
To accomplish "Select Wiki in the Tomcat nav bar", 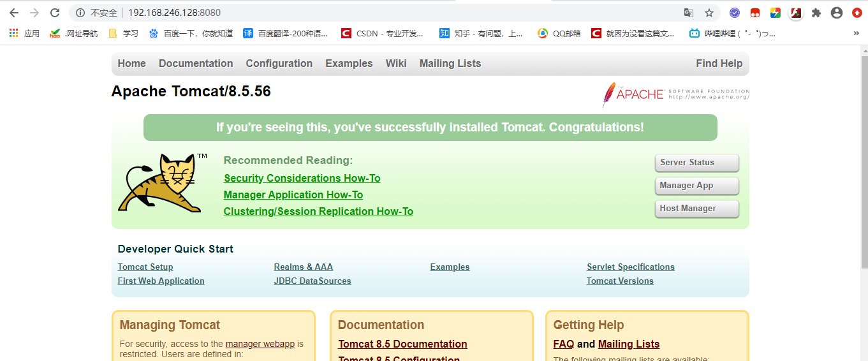I will (396, 63).
